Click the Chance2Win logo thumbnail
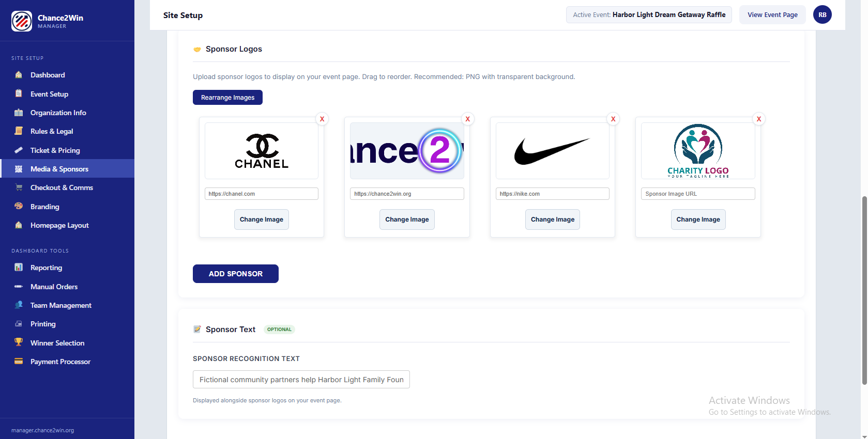 point(407,151)
